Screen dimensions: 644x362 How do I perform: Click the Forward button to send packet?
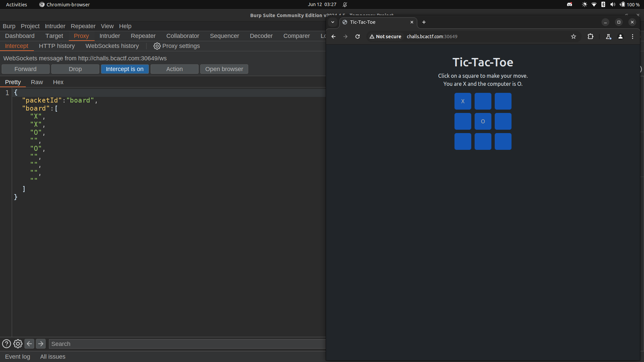pos(25,69)
